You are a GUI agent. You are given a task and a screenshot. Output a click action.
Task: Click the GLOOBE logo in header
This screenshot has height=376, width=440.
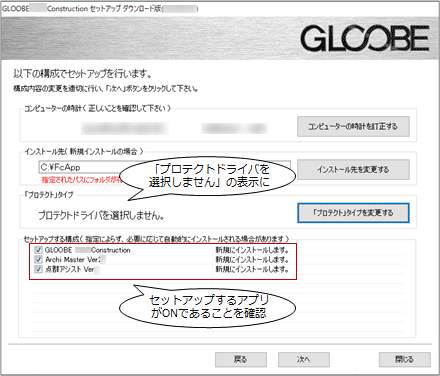(x=365, y=39)
